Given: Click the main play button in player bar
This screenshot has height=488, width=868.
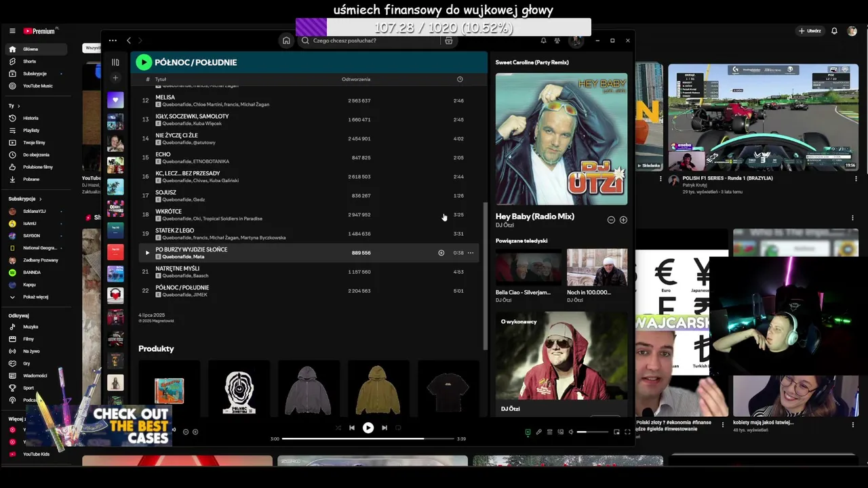Looking at the screenshot, I should (x=368, y=428).
